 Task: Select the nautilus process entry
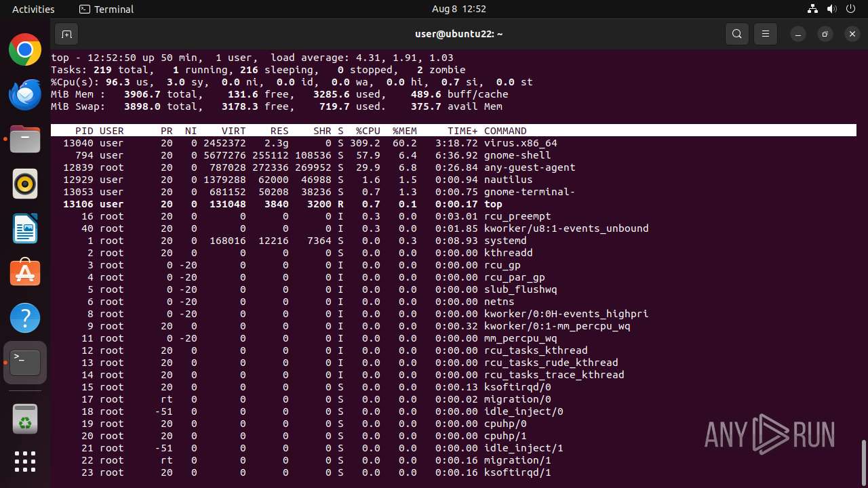tap(508, 180)
